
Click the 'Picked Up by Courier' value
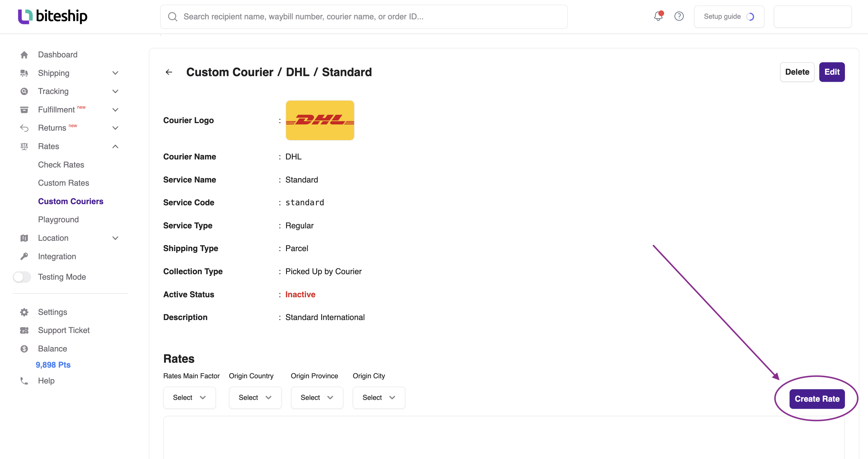tap(323, 272)
